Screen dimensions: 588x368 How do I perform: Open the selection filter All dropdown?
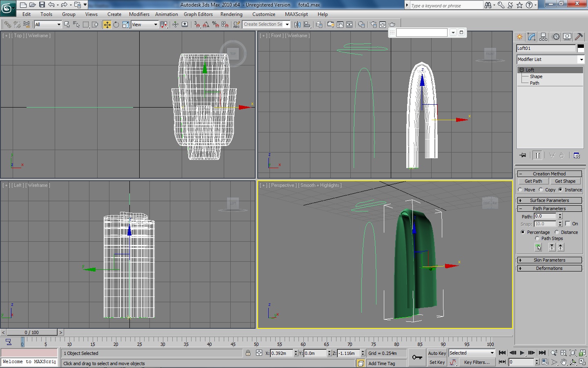[48, 25]
